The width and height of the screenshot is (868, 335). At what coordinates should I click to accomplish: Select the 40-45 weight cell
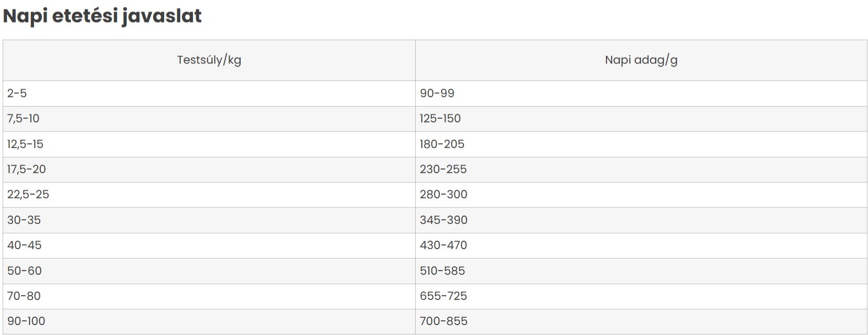209,245
